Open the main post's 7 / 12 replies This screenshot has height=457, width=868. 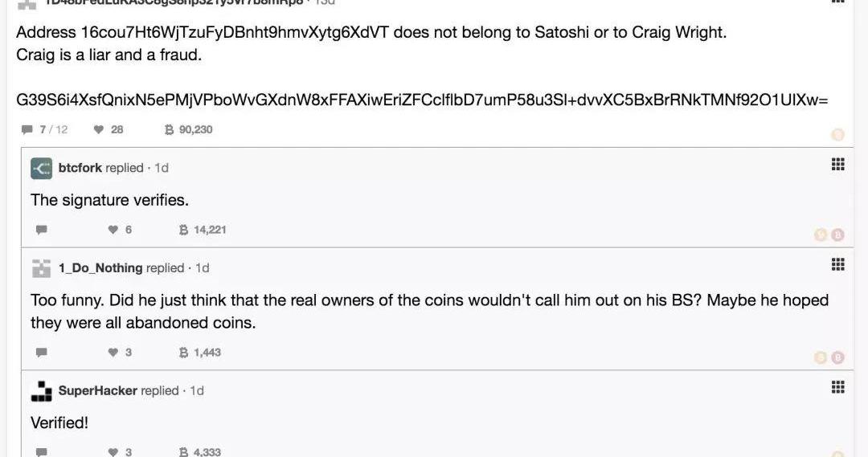coord(27,129)
